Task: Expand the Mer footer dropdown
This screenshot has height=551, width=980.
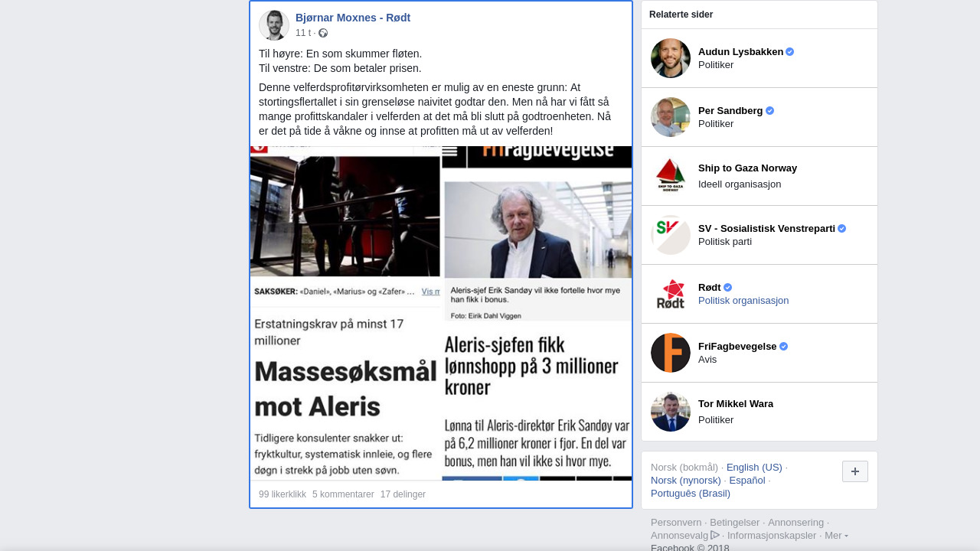Action: (836, 535)
